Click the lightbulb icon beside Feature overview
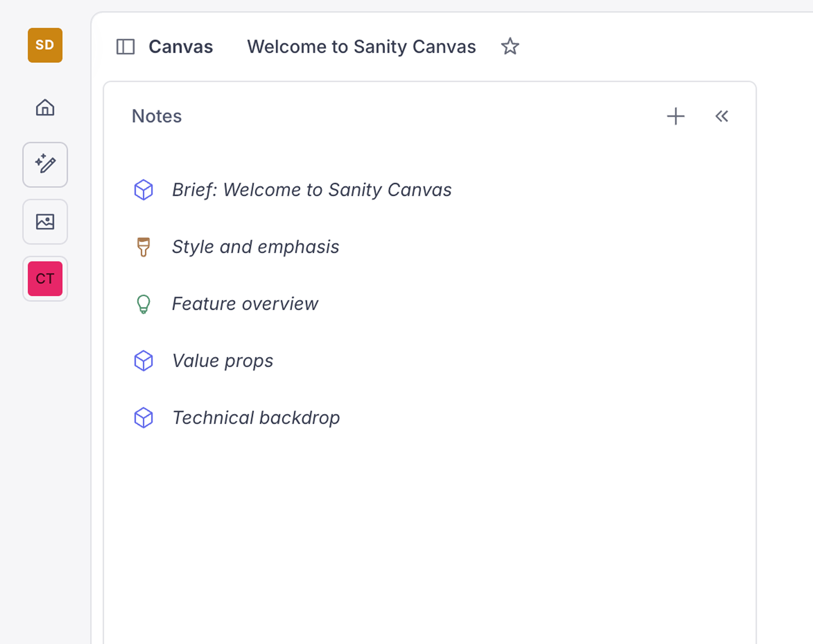 (143, 304)
